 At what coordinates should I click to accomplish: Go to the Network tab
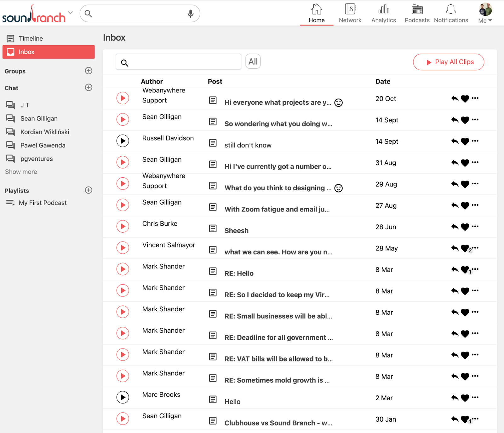tap(350, 14)
